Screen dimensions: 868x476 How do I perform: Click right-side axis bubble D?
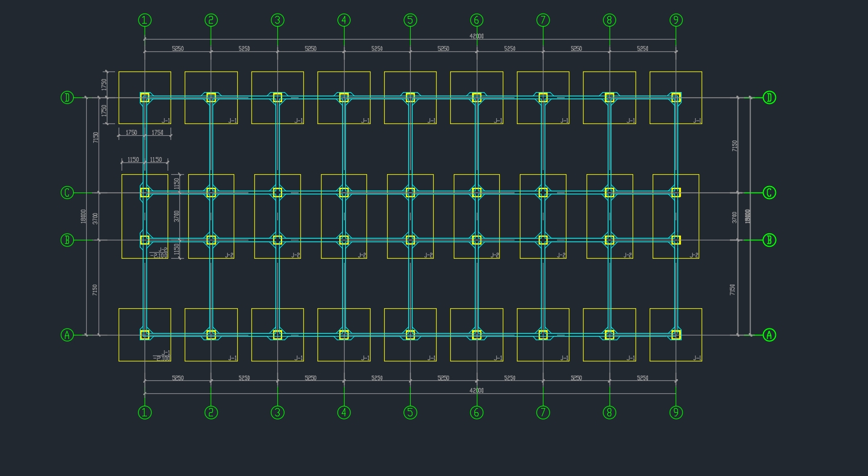(x=769, y=97)
